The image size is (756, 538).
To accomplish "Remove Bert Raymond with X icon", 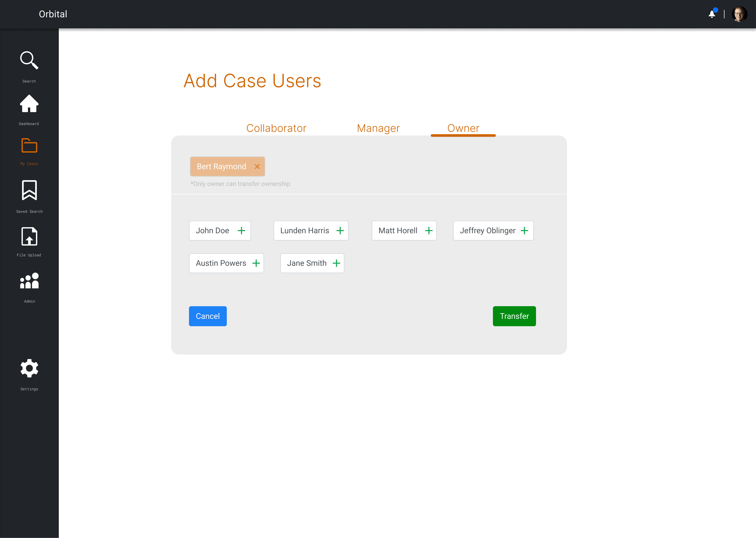I will [257, 167].
